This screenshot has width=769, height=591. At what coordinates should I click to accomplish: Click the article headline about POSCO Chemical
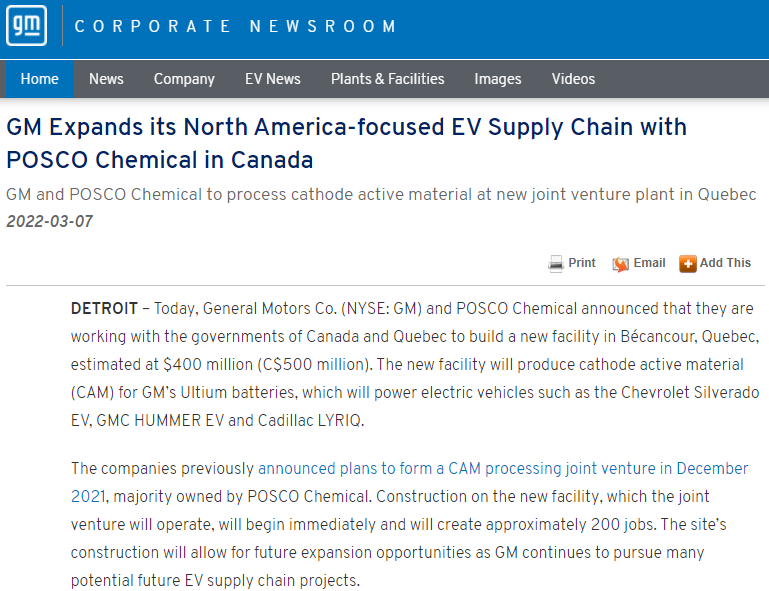[346, 143]
